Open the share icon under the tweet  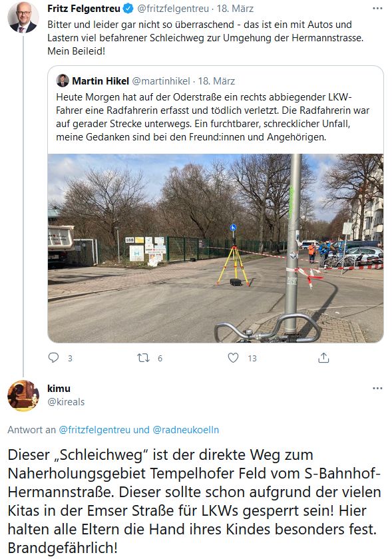pyautogui.click(x=323, y=357)
